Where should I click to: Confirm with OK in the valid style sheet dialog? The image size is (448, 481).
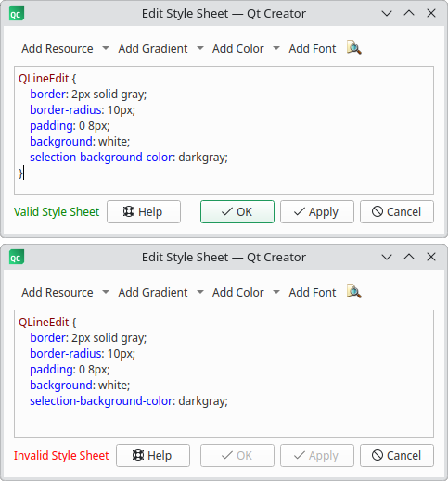click(x=237, y=212)
